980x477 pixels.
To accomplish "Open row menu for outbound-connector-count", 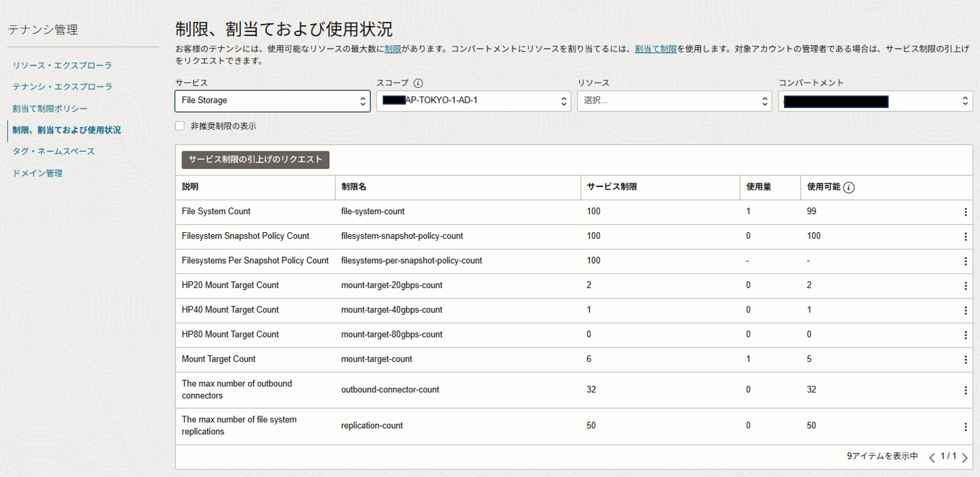I will pos(965,390).
